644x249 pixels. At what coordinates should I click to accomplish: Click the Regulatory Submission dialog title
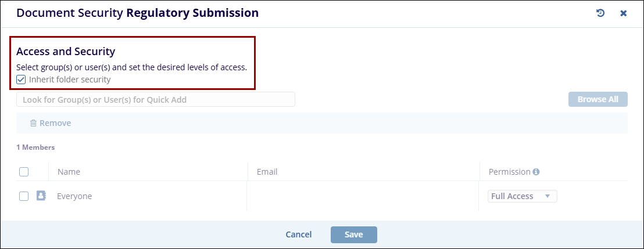point(192,13)
